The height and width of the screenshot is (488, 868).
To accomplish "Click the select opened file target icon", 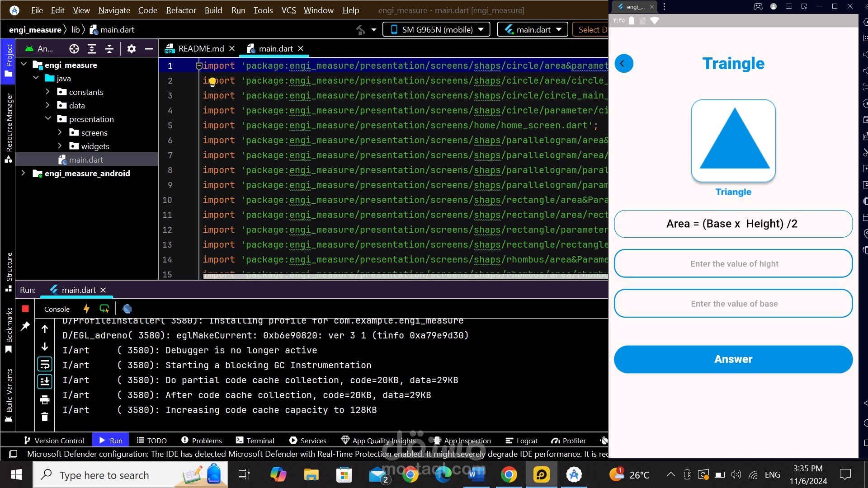I will (74, 49).
